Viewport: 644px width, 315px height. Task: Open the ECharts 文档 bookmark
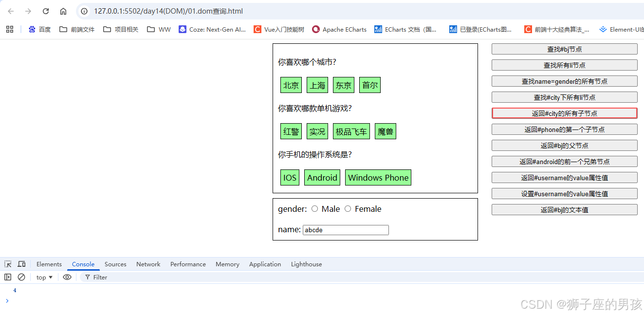pos(405,29)
